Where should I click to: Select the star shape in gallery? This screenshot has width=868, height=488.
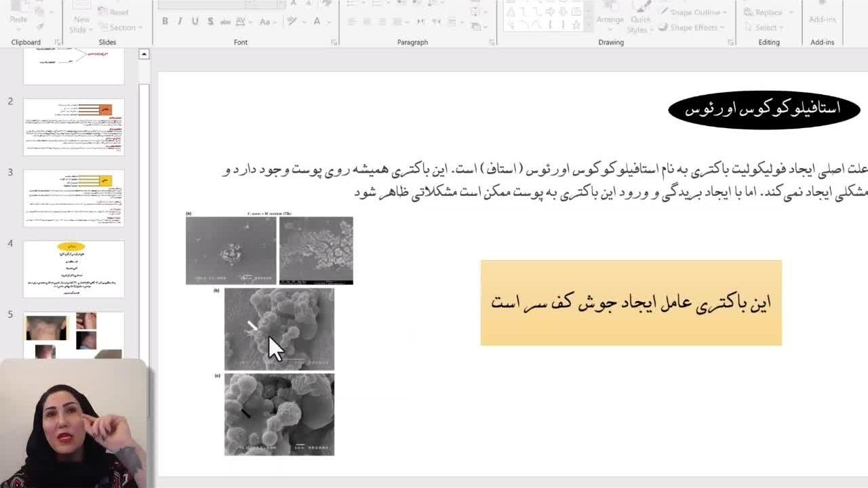(x=576, y=25)
